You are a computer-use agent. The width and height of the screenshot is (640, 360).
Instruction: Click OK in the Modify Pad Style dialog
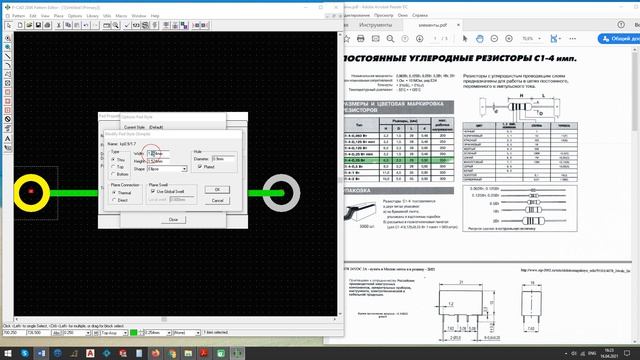pyautogui.click(x=217, y=190)
